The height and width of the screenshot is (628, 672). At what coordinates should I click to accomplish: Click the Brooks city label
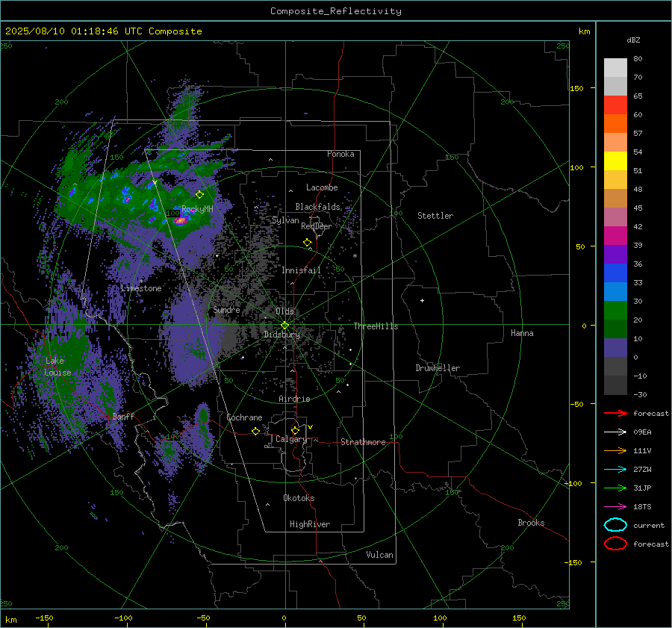click(x=531, y=523)
